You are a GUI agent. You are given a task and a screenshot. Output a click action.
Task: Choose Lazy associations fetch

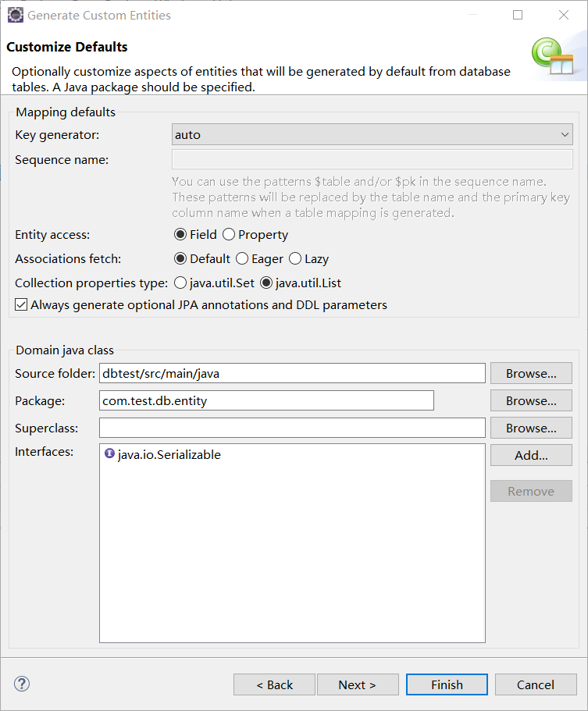295,259
